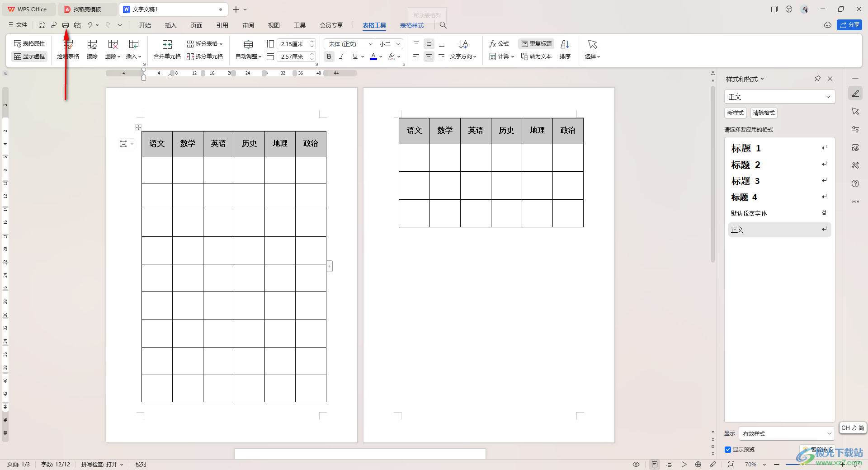The width and height of the screenshot is (868, 470).
Task: Open the Insert (插入) ribbon tab
Action: [170, 25]
